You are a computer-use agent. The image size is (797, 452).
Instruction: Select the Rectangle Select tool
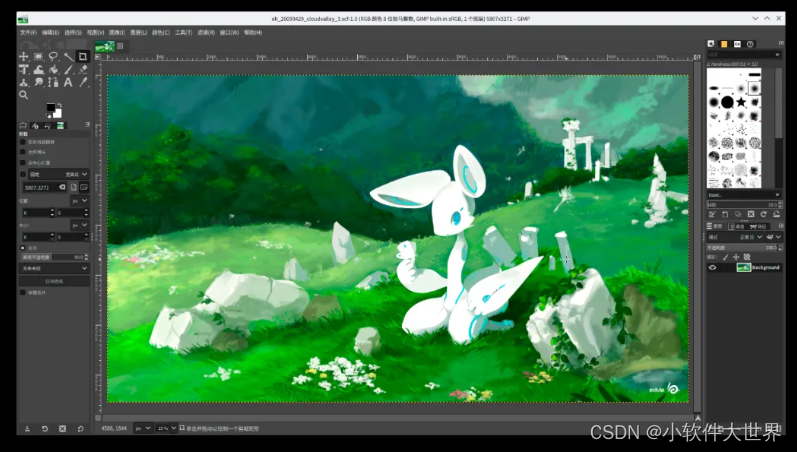38,56
